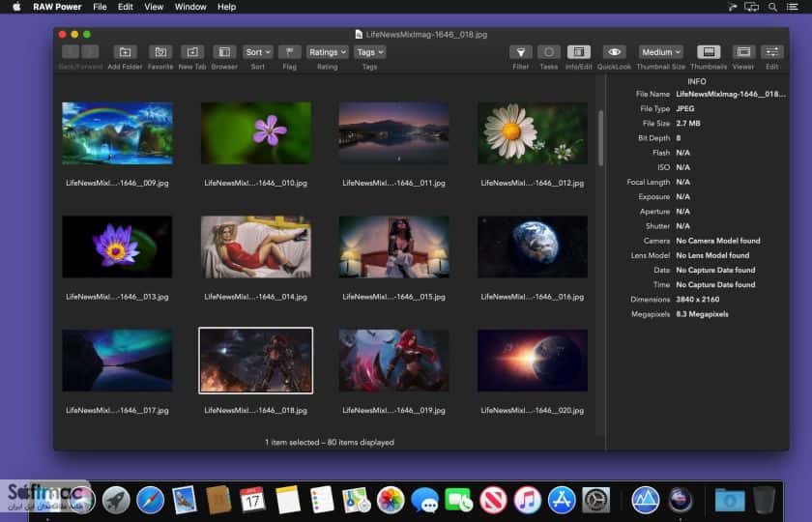Viewport: 812px width, 522px height.
Task: Expand the Sort dropdown
Action: [257, 52]
